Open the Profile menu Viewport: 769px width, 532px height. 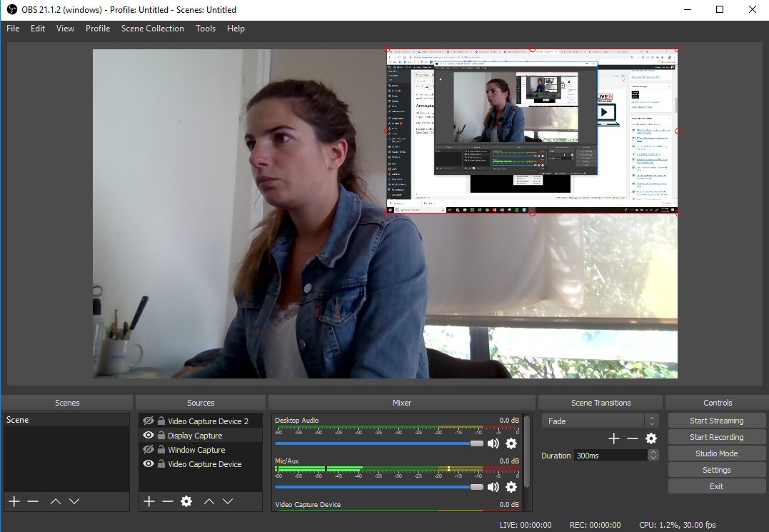click(98, 29)
